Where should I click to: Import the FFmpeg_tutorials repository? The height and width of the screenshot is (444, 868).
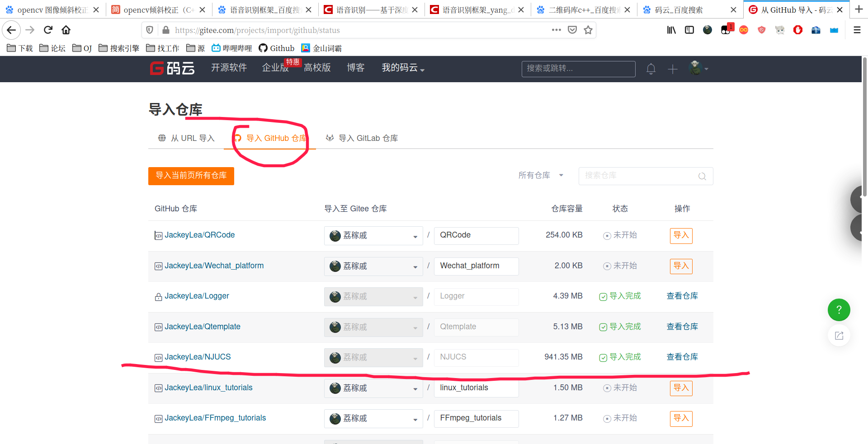point(681,418)
